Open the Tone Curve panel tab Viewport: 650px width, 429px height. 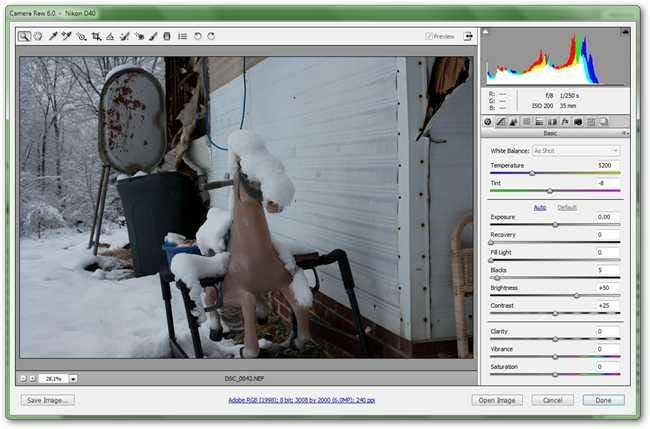(500, 121)
